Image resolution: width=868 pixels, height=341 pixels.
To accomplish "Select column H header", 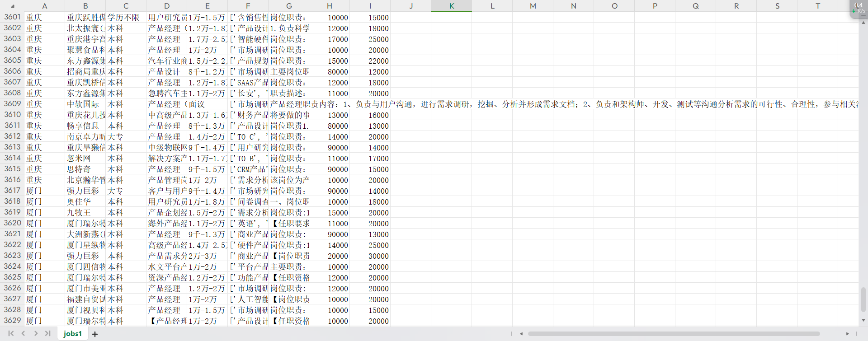I will coord(329,6).
